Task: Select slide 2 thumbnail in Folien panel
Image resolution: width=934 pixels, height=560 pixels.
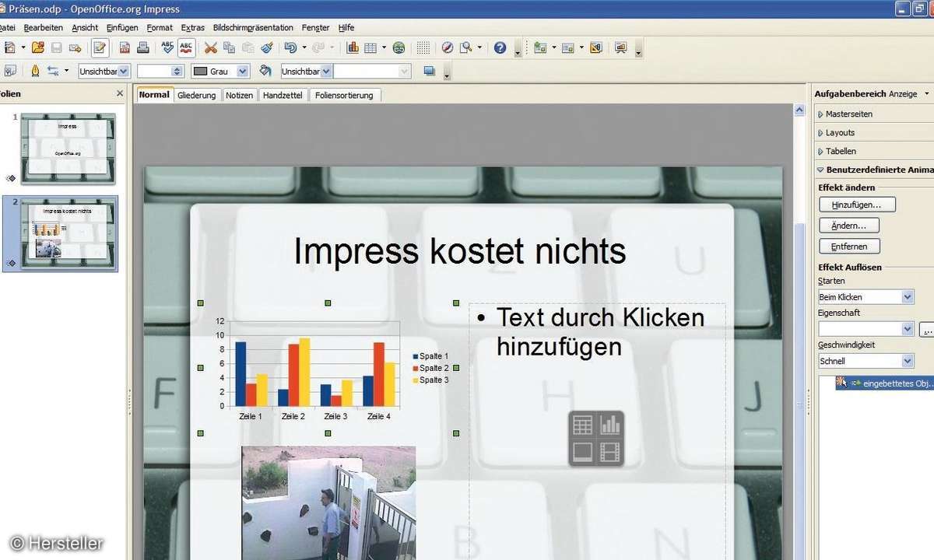Action: tap(68, 233)
